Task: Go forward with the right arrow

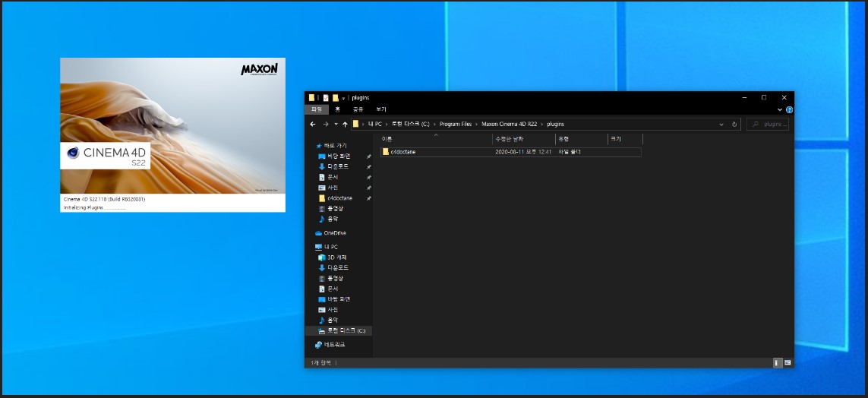Action: [x=326, y=125]
